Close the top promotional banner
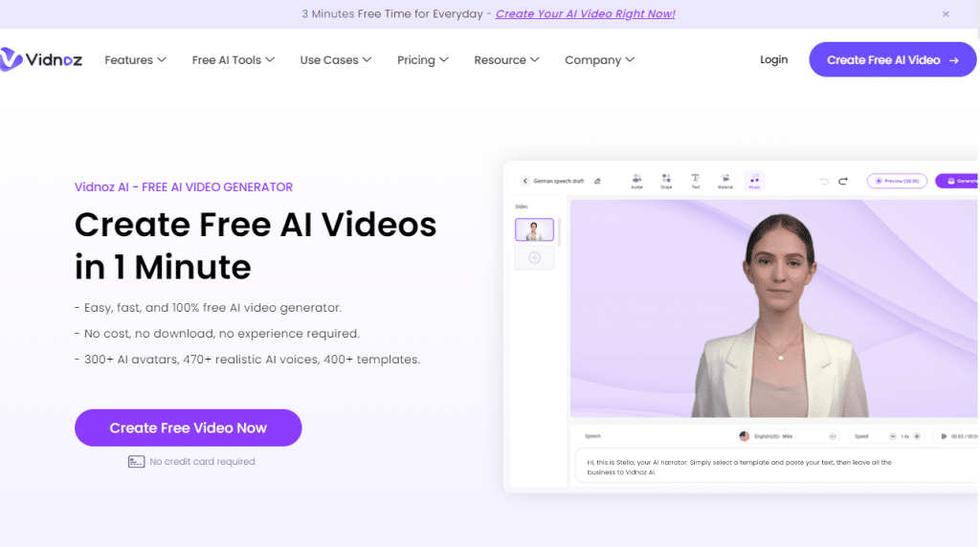The height and width of the screenshot is (547, 980). point(946,14)
